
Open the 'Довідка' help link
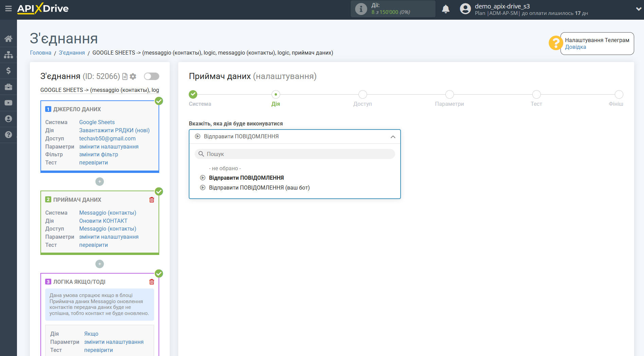click(575, 47)
